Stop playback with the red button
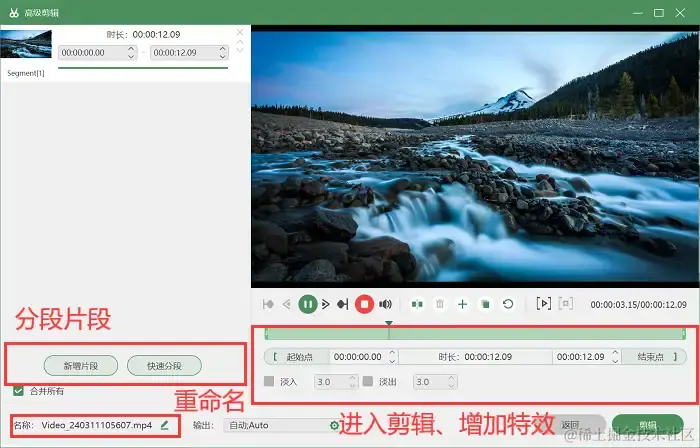 364,304
